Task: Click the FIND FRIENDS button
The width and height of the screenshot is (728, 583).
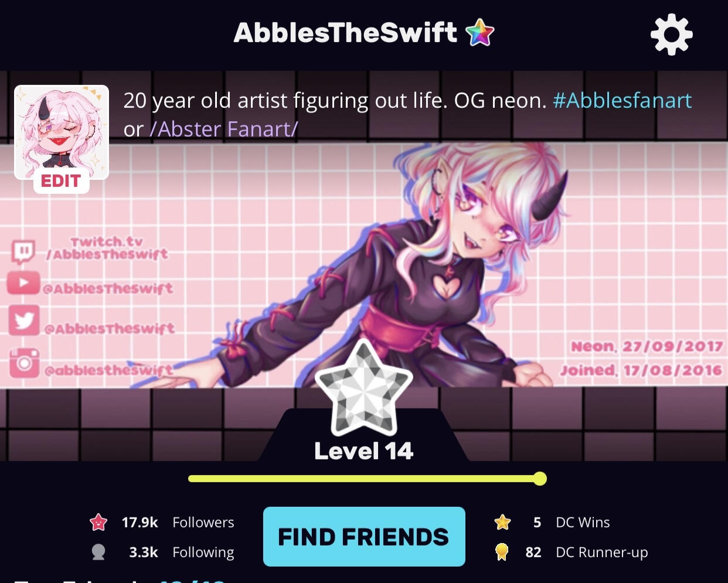Action: (364, 537)
